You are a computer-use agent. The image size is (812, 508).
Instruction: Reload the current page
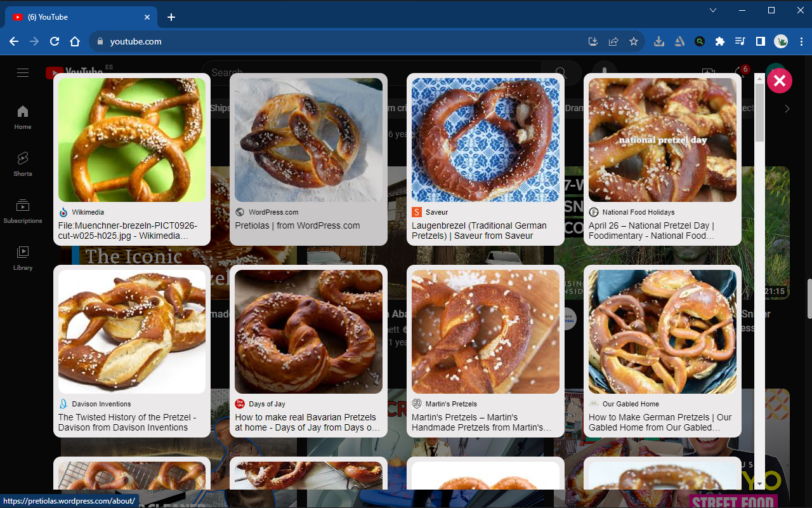tap(55, 41)
